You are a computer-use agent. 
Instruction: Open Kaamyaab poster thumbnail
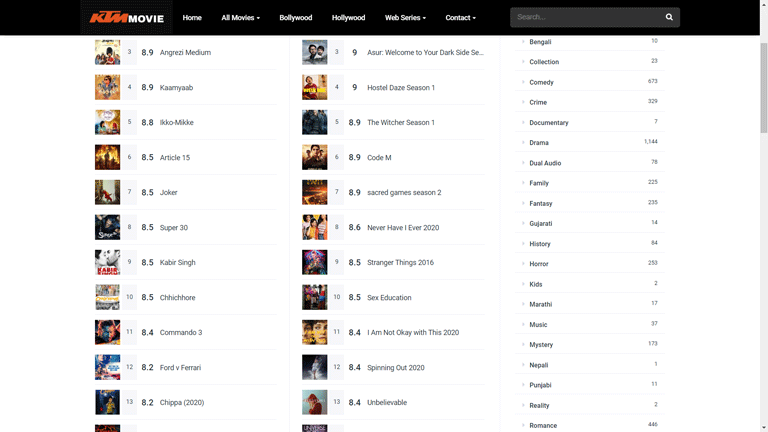coord(107,87)
